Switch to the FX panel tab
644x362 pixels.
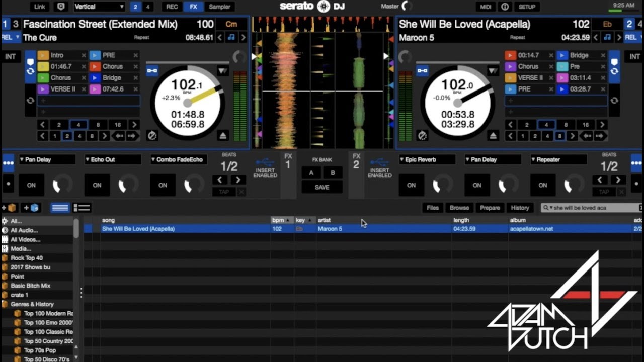194,7
